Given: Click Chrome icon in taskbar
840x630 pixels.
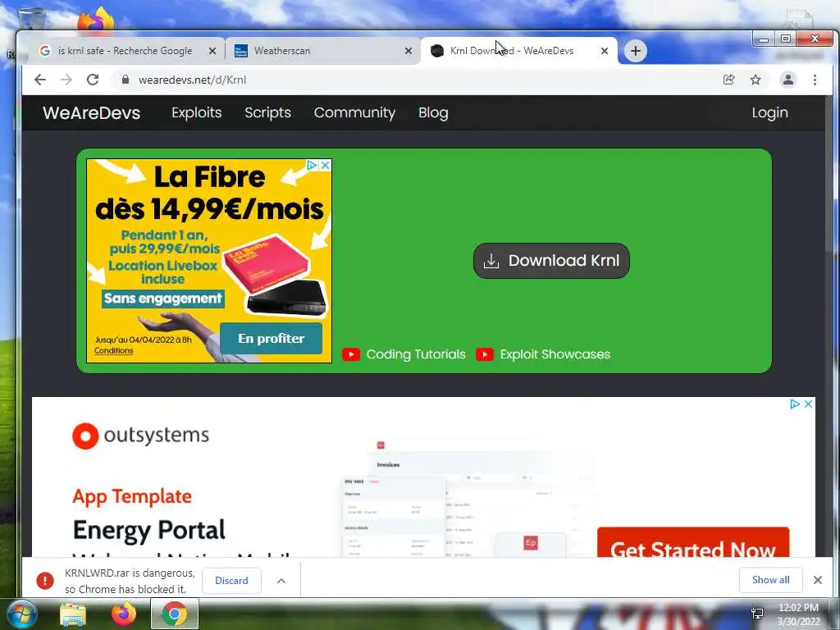Looking at the screenshot, I should point(175,614).
